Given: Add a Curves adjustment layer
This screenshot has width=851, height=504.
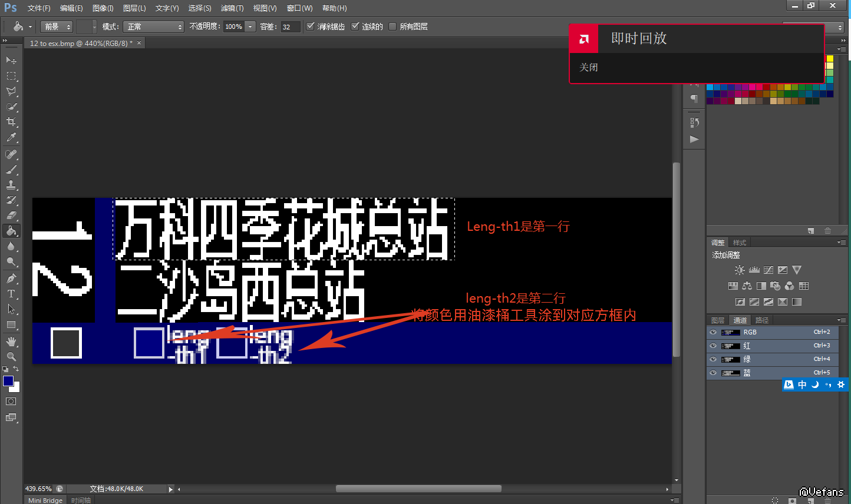Looking at the screenshot, I should point(768,270).
